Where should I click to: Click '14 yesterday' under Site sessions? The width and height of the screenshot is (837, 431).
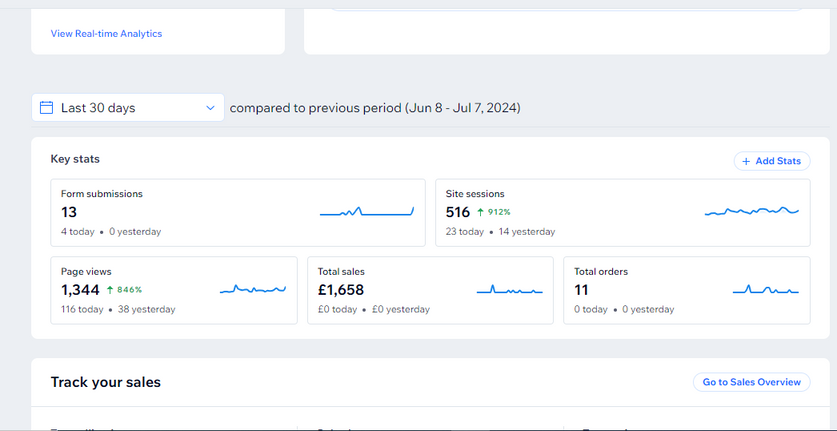pyautogui.click(x=527, y=232)
